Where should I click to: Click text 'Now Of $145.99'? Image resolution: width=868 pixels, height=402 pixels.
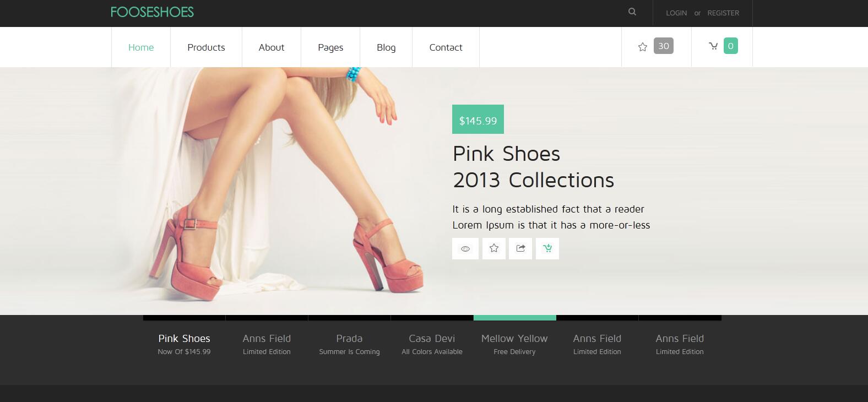(184, 352)
